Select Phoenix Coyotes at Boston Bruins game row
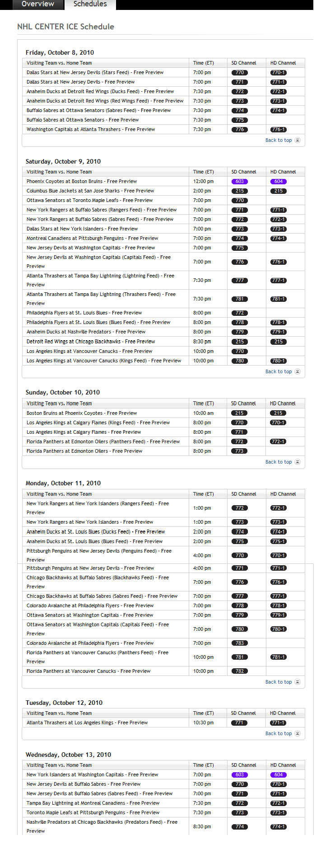321x868 pixels. (x=163, y=181)
